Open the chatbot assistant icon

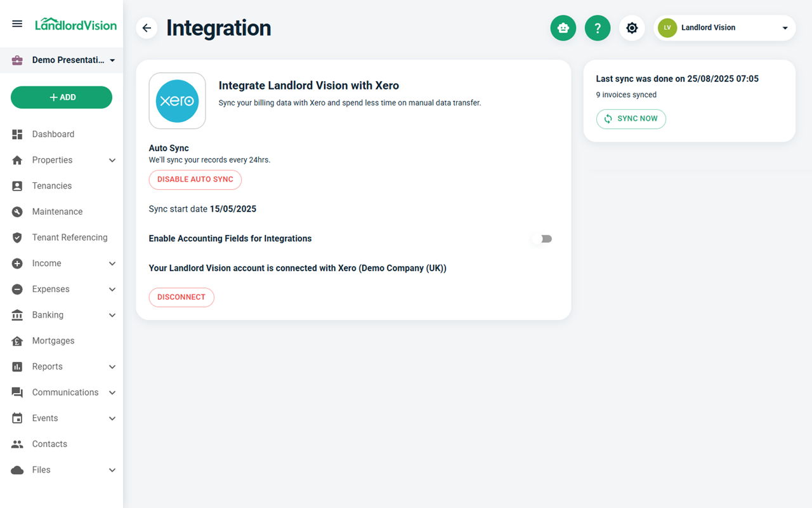pos(563,28)
